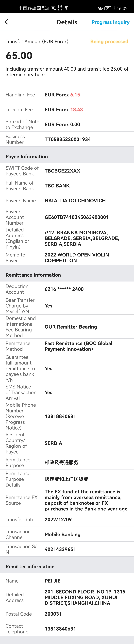The image size is (134, 644).
Task: Tap the Wi-Fi status icon
Action: [53, 8]
